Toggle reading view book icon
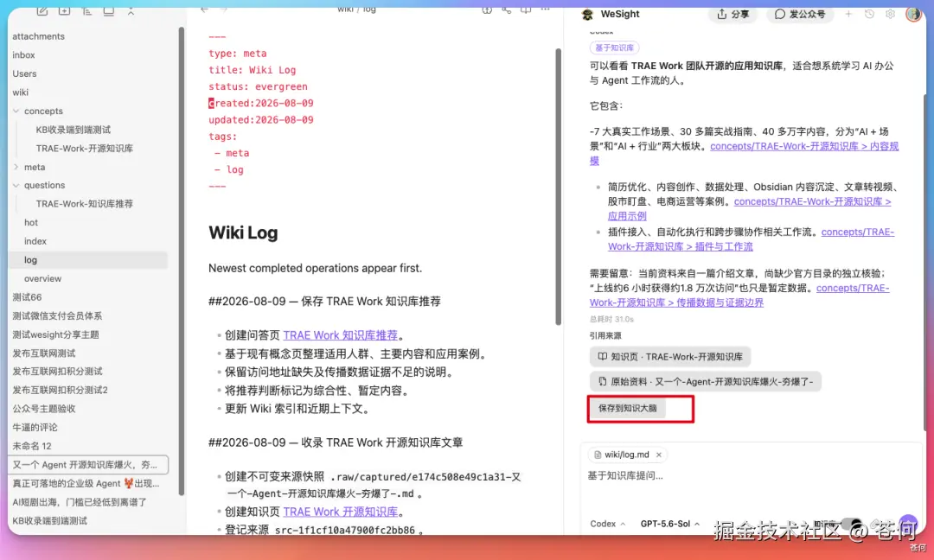 point(526,10)
